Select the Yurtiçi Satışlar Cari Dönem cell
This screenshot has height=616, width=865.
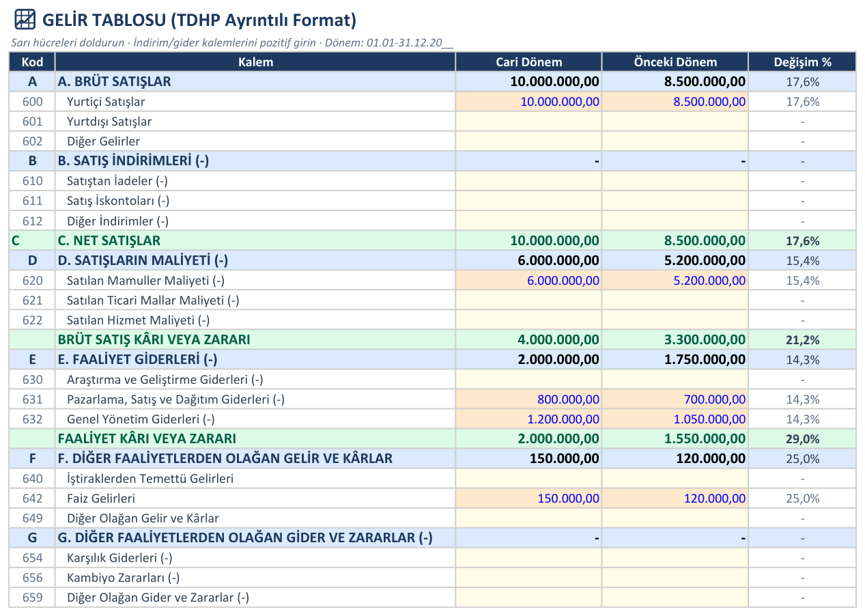[528, 102]
